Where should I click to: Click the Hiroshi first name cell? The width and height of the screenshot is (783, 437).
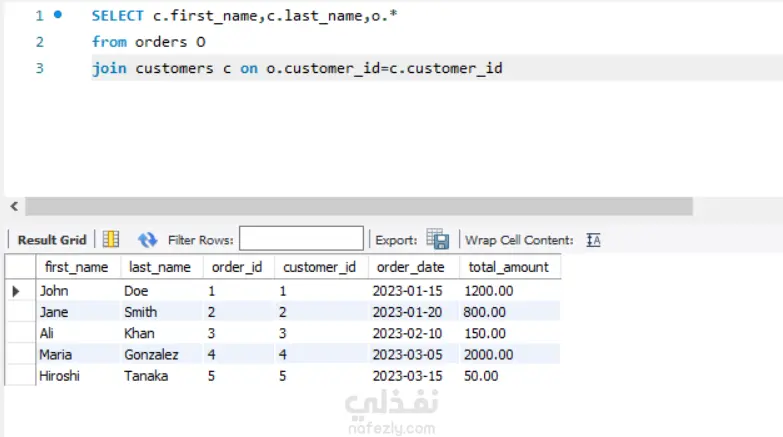pyautogui.click(x=62, y=376)
